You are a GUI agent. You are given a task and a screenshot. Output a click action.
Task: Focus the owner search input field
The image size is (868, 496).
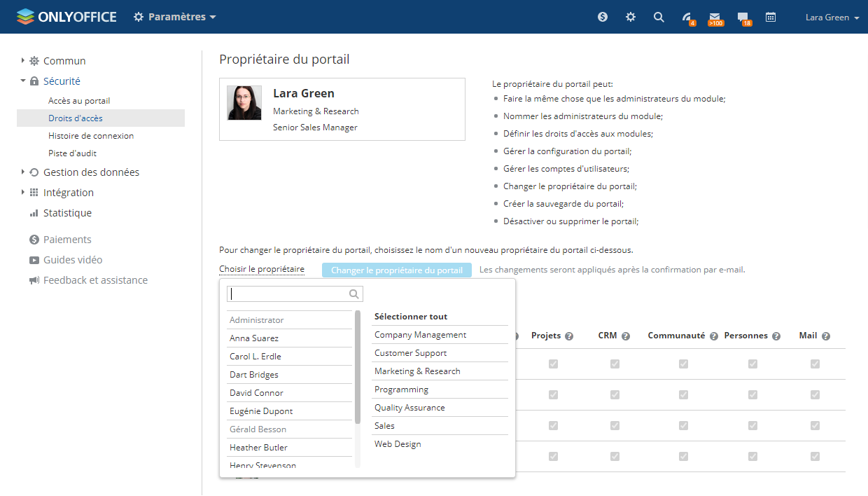295,294
